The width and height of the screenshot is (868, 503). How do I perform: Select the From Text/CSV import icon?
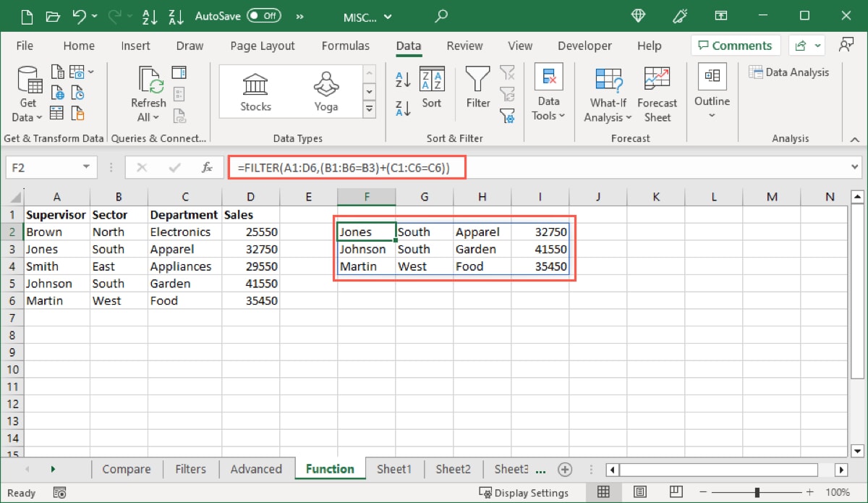point(56,70)
